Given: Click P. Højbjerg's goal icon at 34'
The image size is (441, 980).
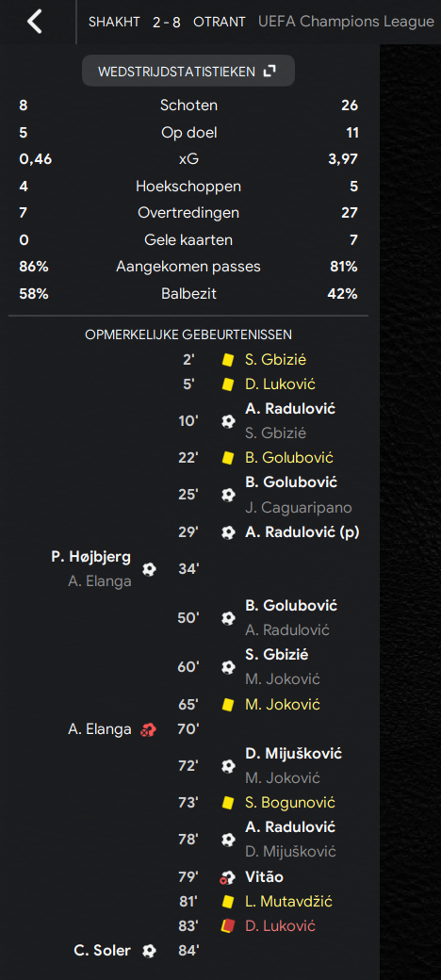Looking at the screenshot, I should point(149,569).
